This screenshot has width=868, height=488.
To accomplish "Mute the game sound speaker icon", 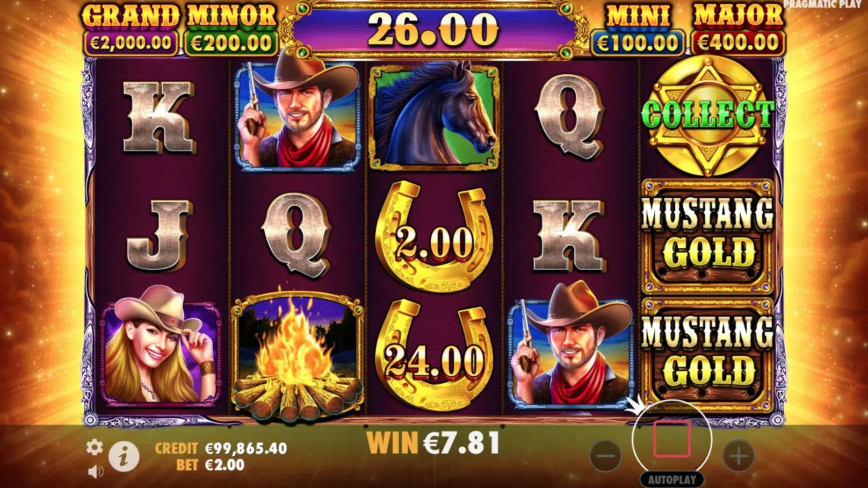I will 96,472.
